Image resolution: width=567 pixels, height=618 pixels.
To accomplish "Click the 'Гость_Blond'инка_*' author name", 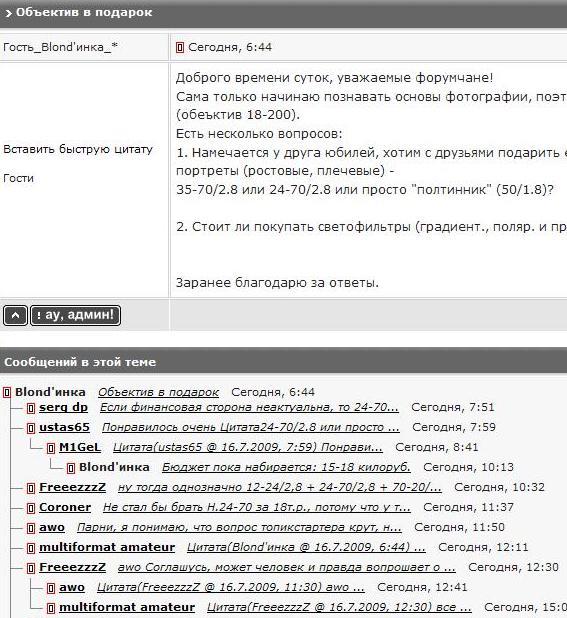I will [61, 47].
